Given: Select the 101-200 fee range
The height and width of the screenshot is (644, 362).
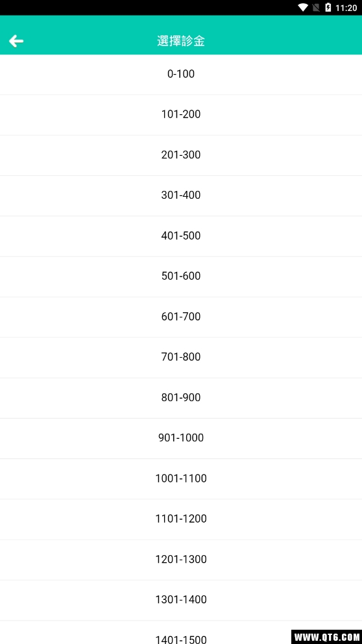Looking at the screenshot, I should pyautogui.click(x=181, y=115).
